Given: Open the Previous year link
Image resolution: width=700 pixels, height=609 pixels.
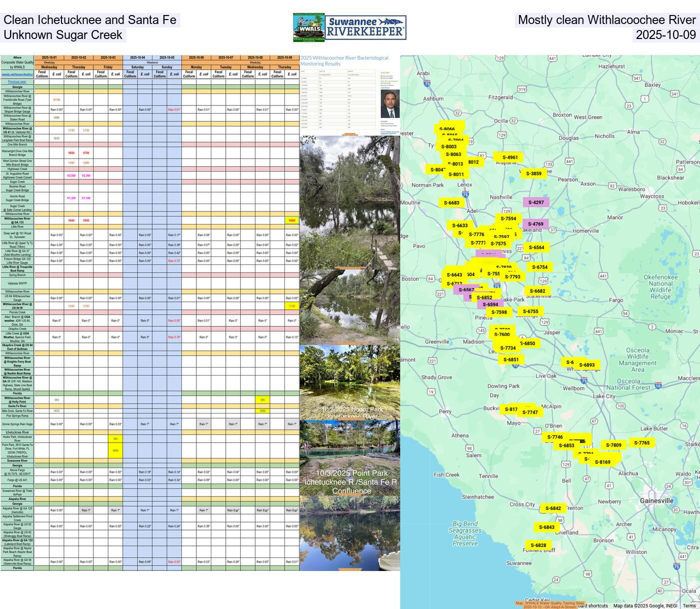Looking at the screenshot, I should pos(17,82).
